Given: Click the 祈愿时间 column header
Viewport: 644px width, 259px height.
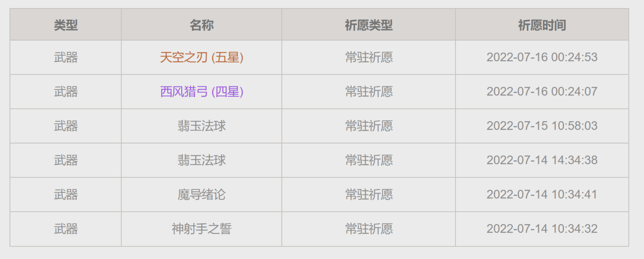Looking at the screenshot, I should [542, 25].
